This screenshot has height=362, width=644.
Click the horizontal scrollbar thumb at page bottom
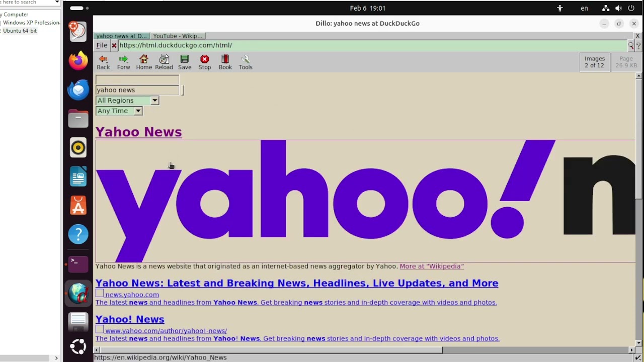(x=272, y=350)
